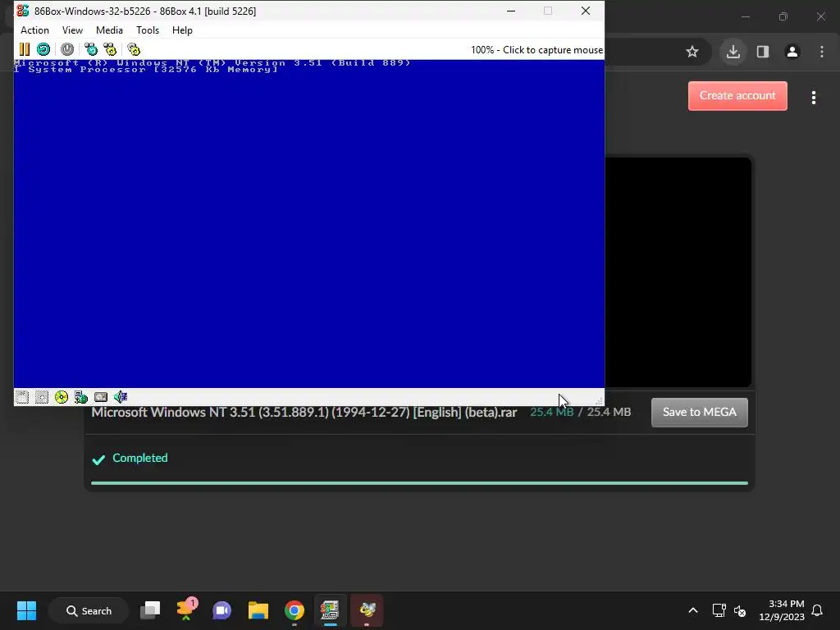Click the 25.4 MB size text
The width and height of the screenshot is (840, 630).
click(580, 412)
